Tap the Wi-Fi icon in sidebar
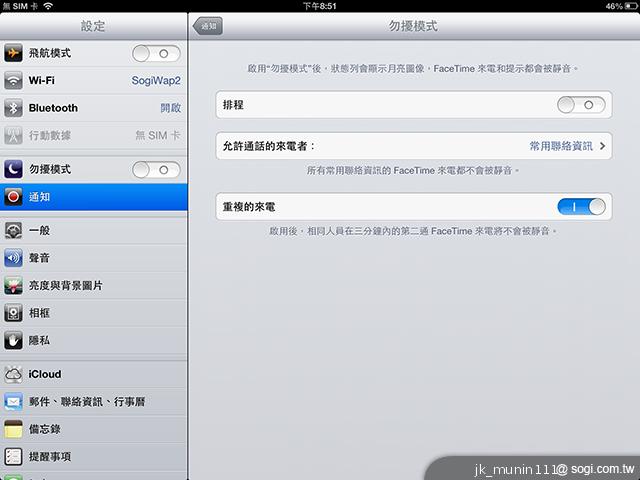 click(13, 80)
